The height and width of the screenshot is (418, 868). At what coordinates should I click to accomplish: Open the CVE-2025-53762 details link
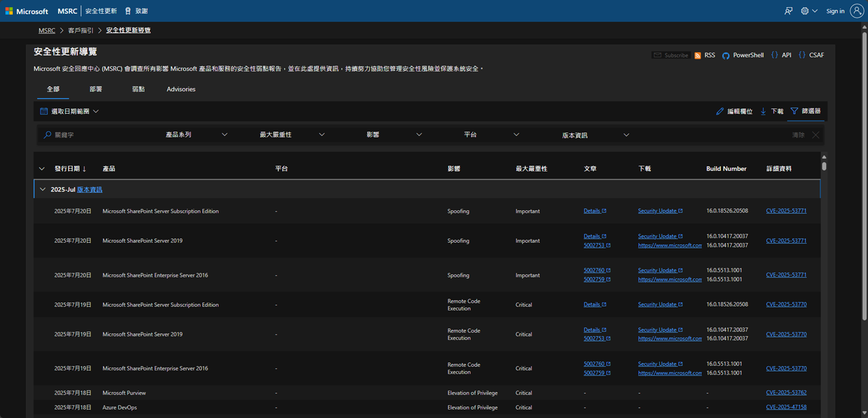click(x=786, y=393)
